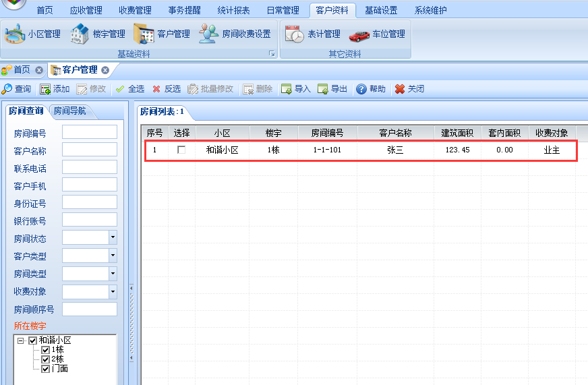Open the 收费管理 ribbon menu
Viewport: 588px width, 385px height.
[135, 10]
